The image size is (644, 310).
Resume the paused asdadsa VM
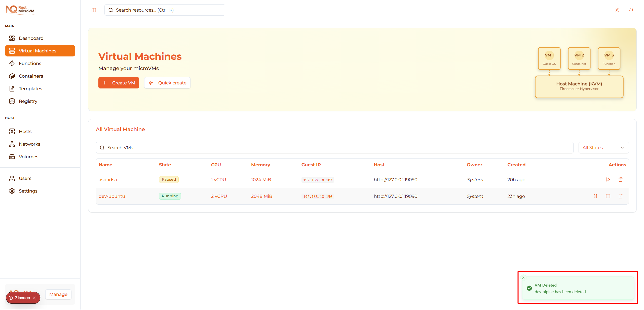608,179
